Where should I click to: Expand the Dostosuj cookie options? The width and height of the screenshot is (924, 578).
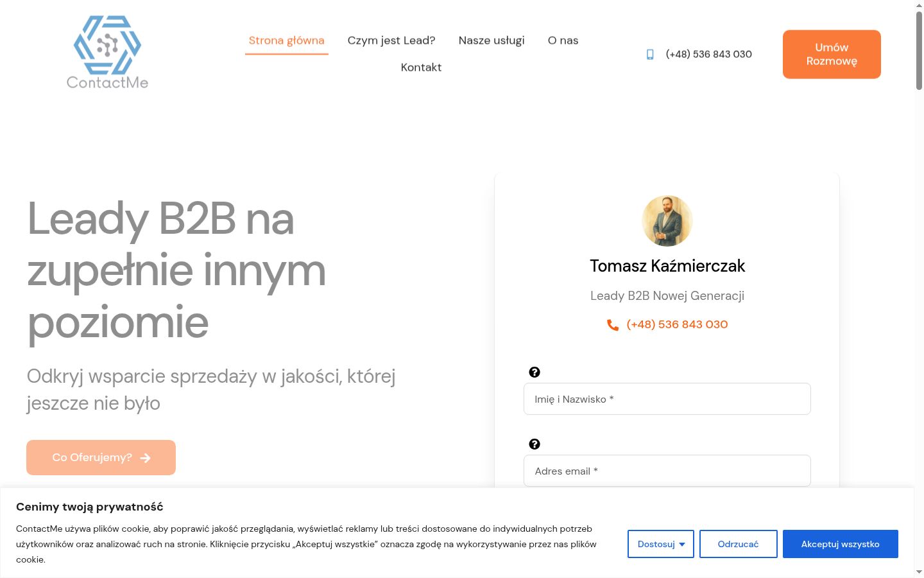[x=661, y=544]
